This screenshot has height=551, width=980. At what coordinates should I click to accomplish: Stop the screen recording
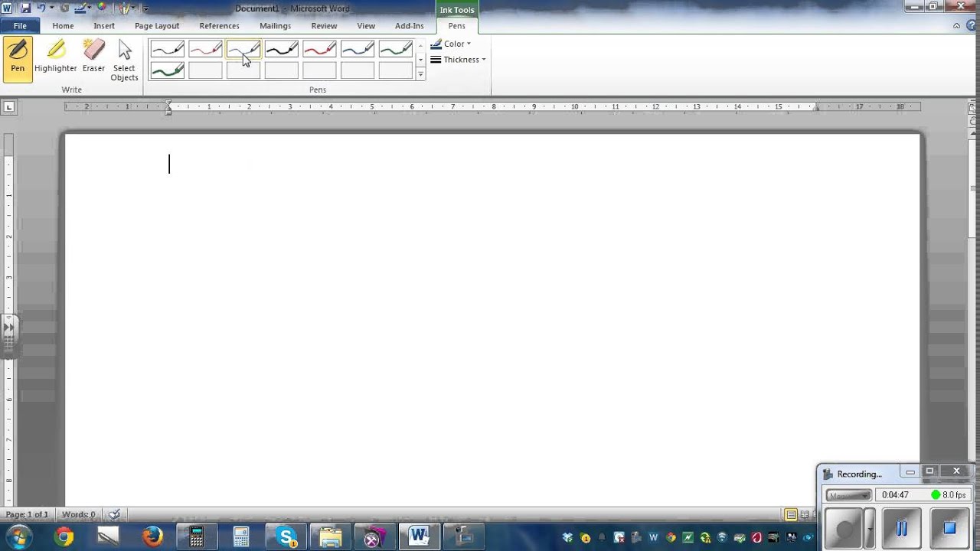click(949, 528)
